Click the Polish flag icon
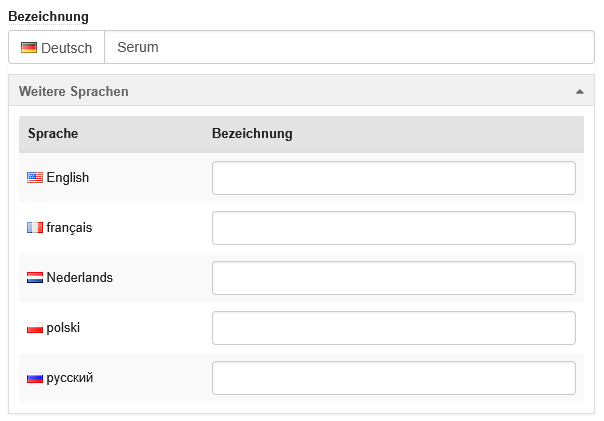604x421 pixels. click(35, 328)
